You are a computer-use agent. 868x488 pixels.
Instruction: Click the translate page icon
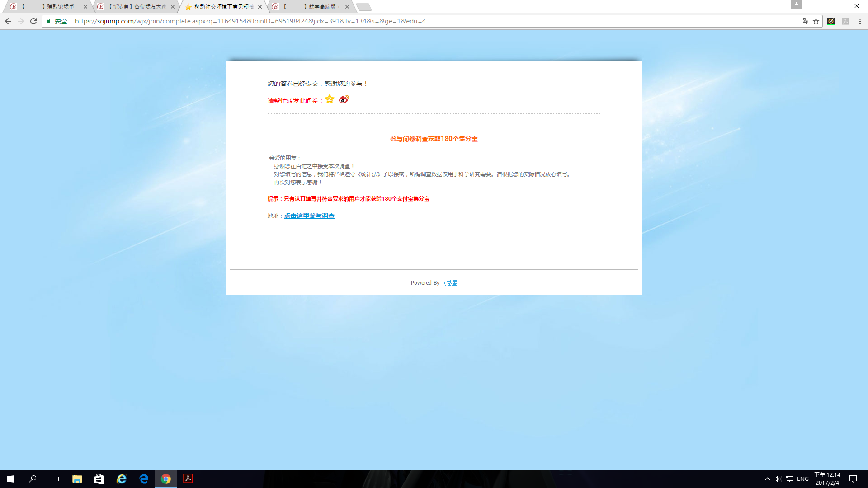click(x=806, y=21)
